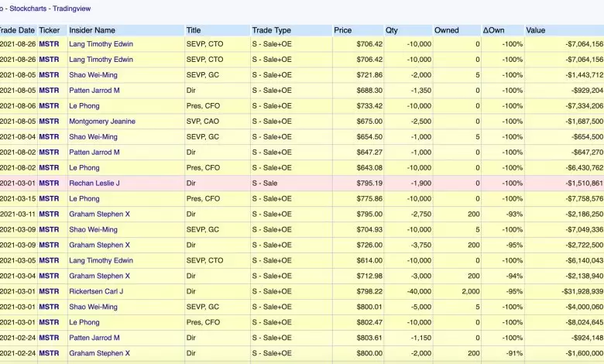This screenshot has width=604, height=364.
Task: Click the Trade Type column header
Action: point(272,30)
